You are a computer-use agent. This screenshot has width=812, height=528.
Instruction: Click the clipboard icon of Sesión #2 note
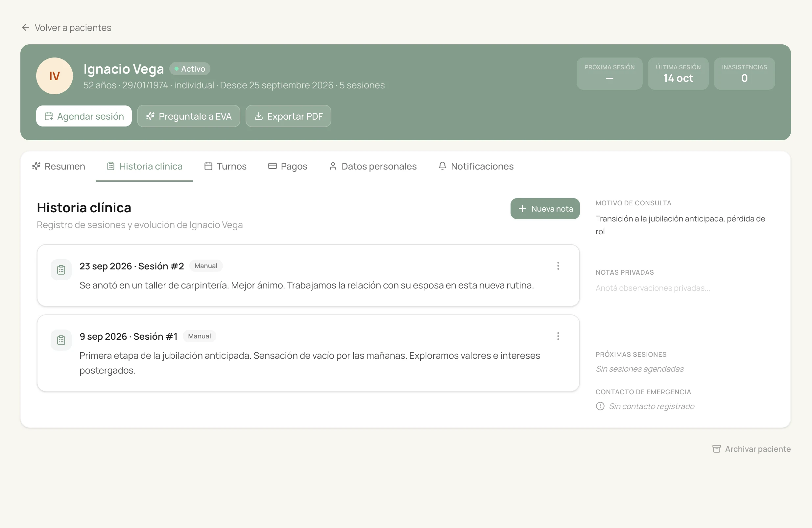click(x=61, y=270)
